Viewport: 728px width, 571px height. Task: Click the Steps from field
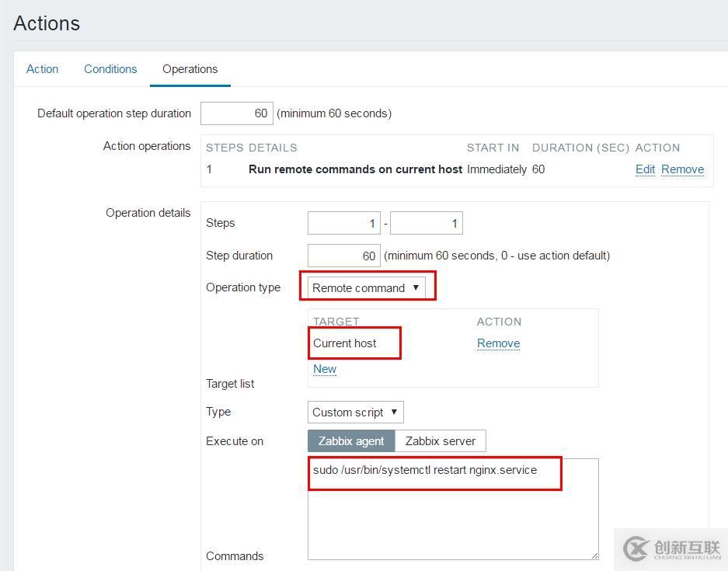pos(344,223)
